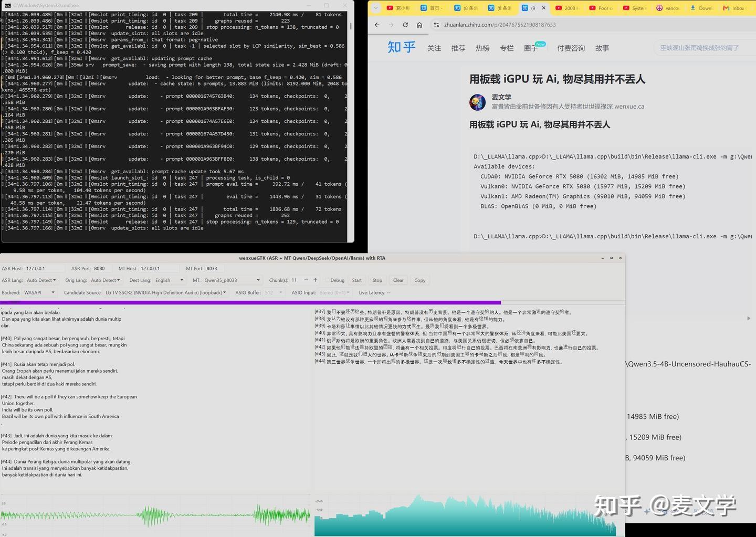Click the browser address bar URL
Screen dimensions: 756x537
pos(499,25)
